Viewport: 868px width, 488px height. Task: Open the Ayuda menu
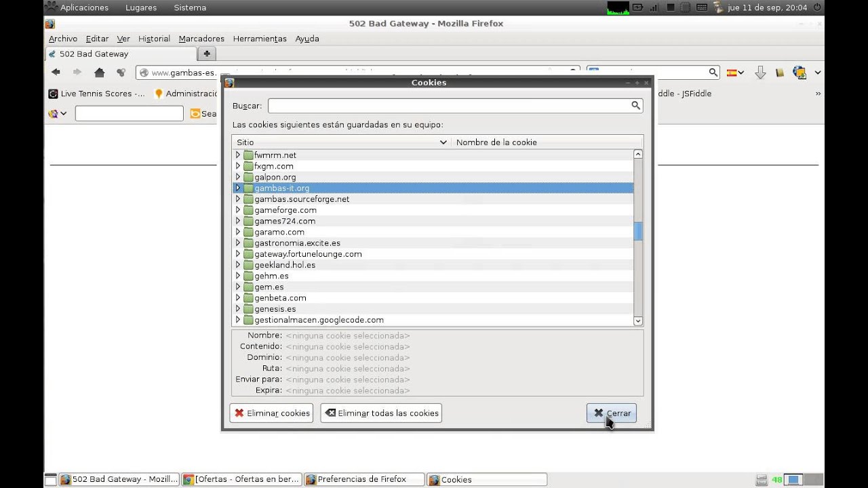click(x=307, y=39)
